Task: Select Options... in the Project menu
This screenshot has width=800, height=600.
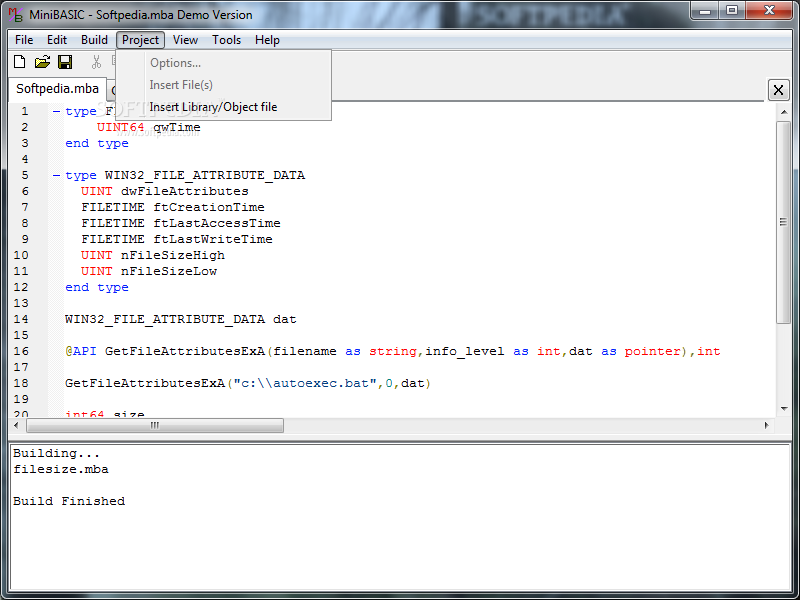Action: click(176, 63)
